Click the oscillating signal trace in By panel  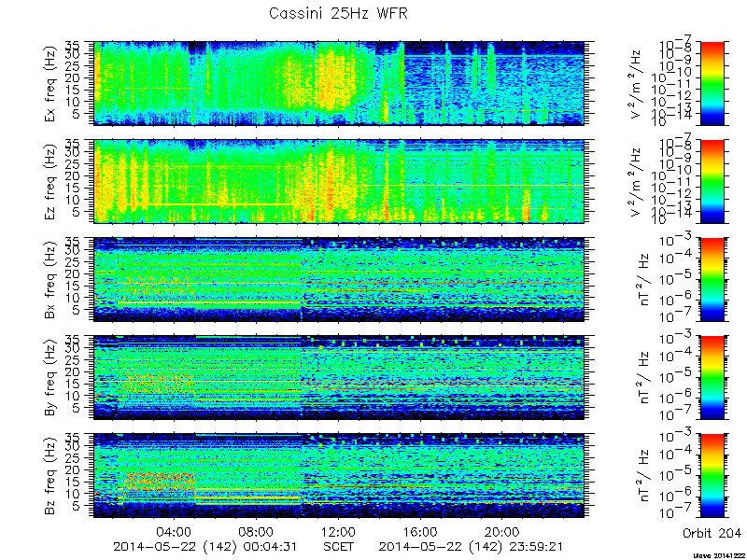coord(159,385)
